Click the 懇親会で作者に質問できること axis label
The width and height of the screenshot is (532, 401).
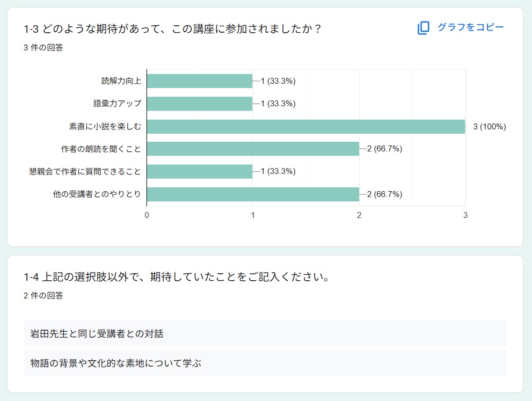(85, 171)
